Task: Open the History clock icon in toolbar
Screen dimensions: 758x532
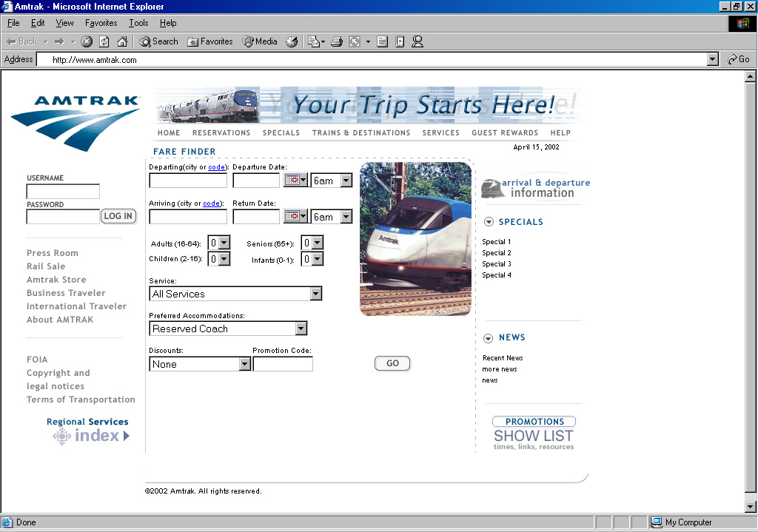Action: 292,41
